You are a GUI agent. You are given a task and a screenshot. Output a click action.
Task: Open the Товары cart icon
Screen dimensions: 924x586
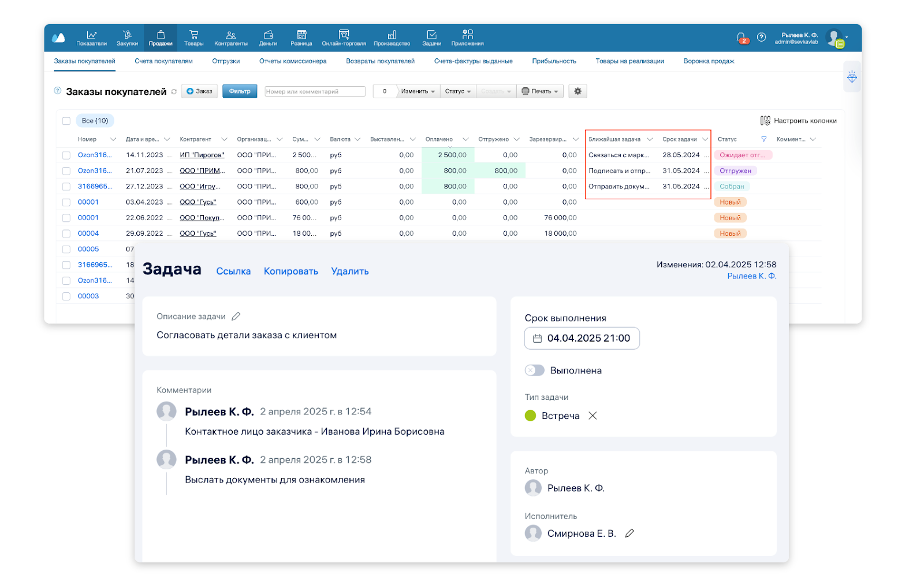pos(193,35)
